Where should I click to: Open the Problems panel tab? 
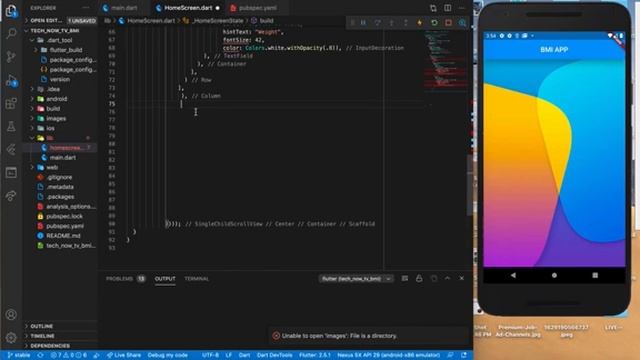coord(125,279)
